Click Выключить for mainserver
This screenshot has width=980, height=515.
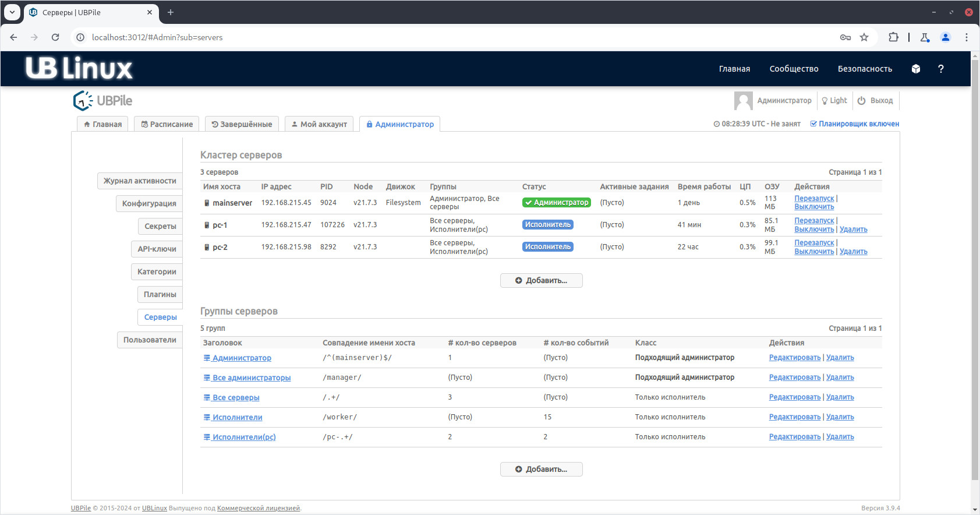coord(814,207)
